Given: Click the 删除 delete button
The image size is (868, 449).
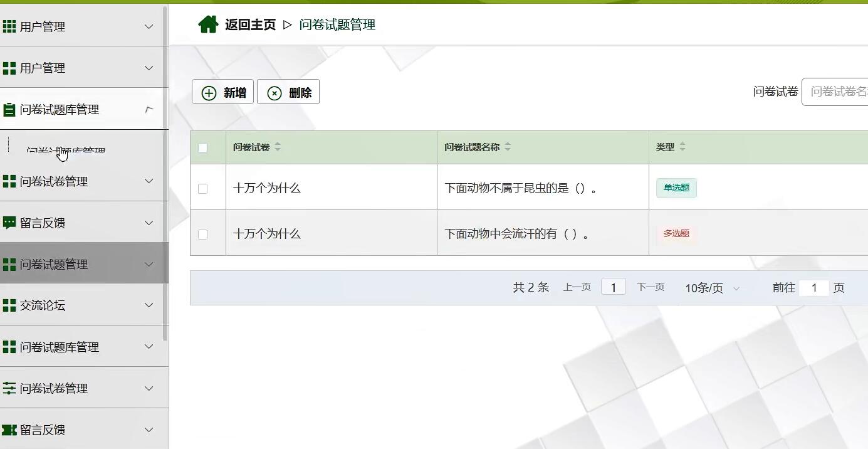Looking at the screenshot, I should tap(288, 92).
